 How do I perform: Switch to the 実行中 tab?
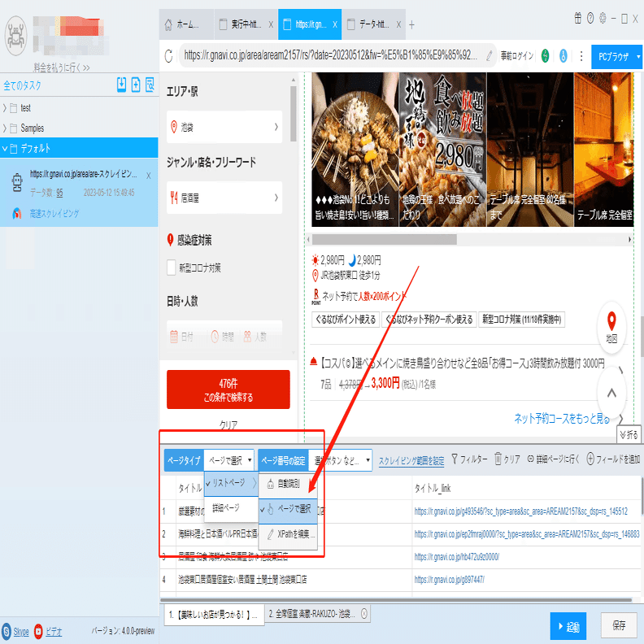point(246,24)
